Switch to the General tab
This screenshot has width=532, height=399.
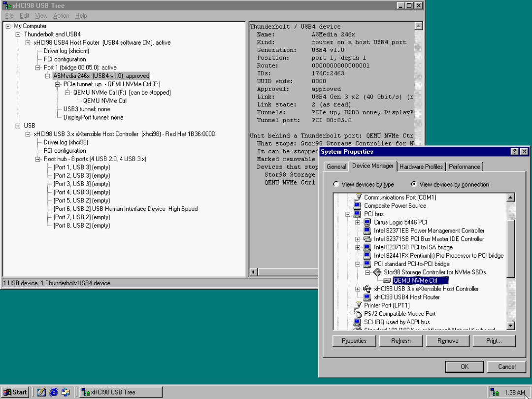(336, 166)
